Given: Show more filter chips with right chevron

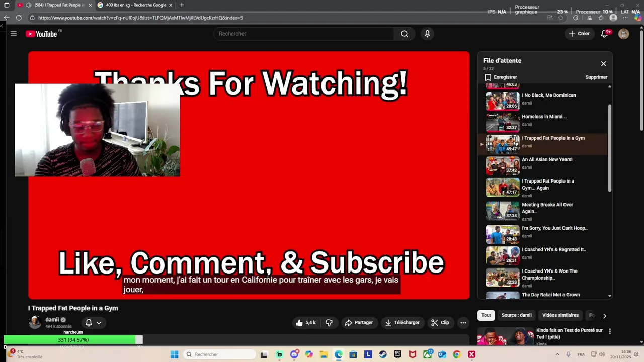Looking at the screenshot, I should 604,316.
